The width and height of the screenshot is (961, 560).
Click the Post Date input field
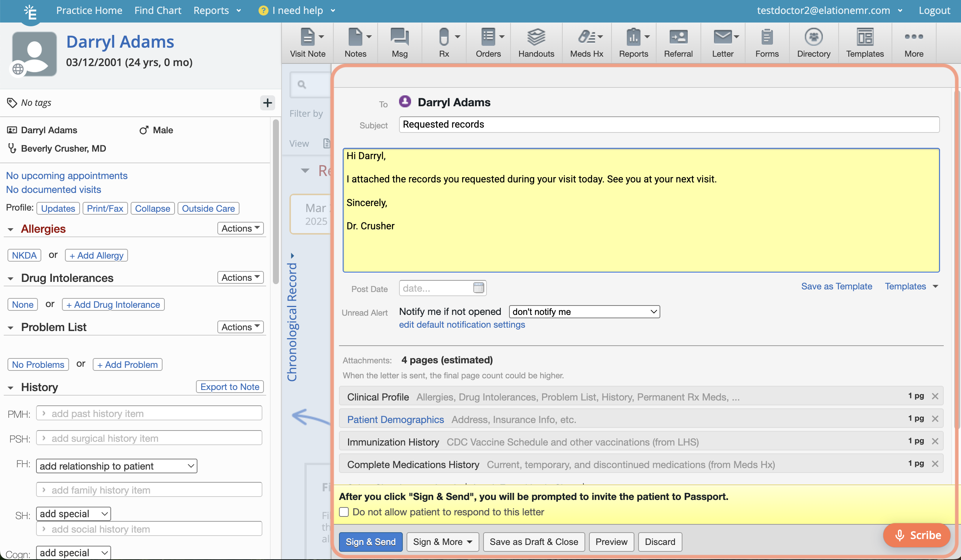442,288
